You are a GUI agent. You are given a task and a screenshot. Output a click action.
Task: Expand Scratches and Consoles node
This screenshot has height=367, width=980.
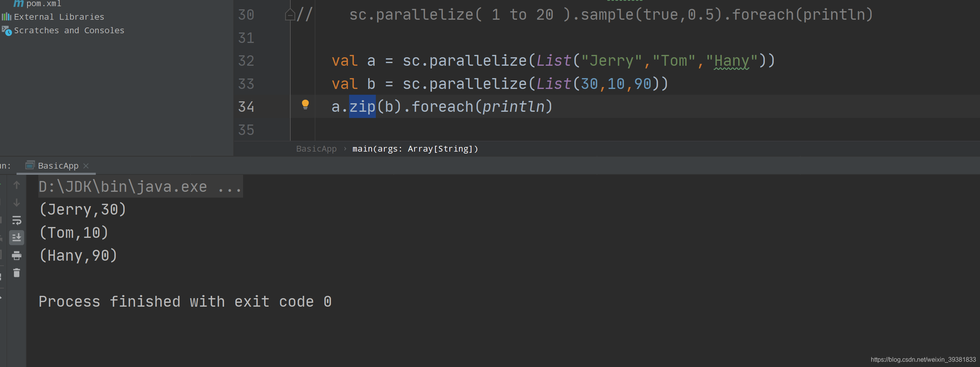[x=63, y=31]
